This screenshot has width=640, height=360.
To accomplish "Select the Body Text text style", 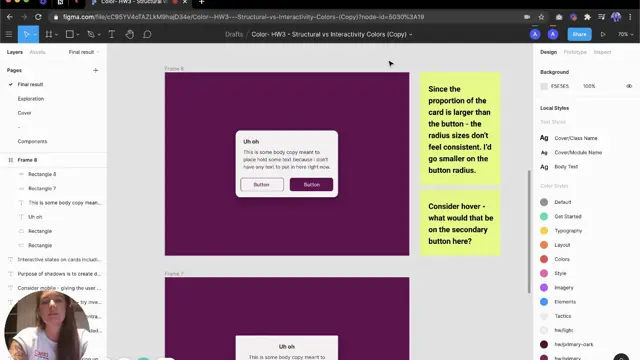I will point(566,167).
